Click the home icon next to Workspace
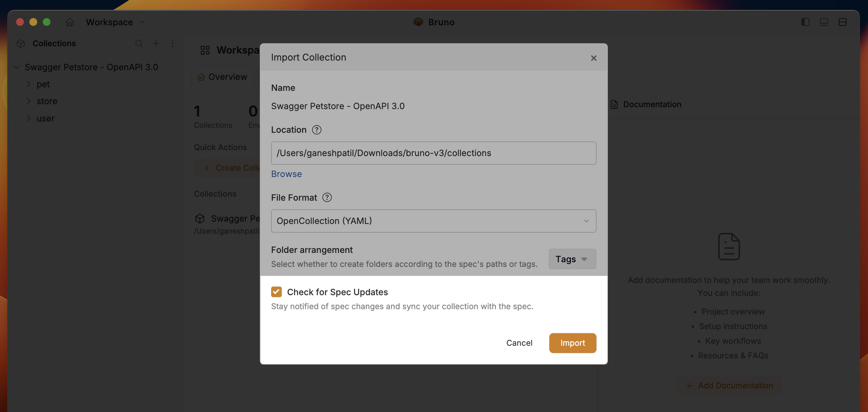The width and height of the screenshot is (868, 412). pos(70,22)
